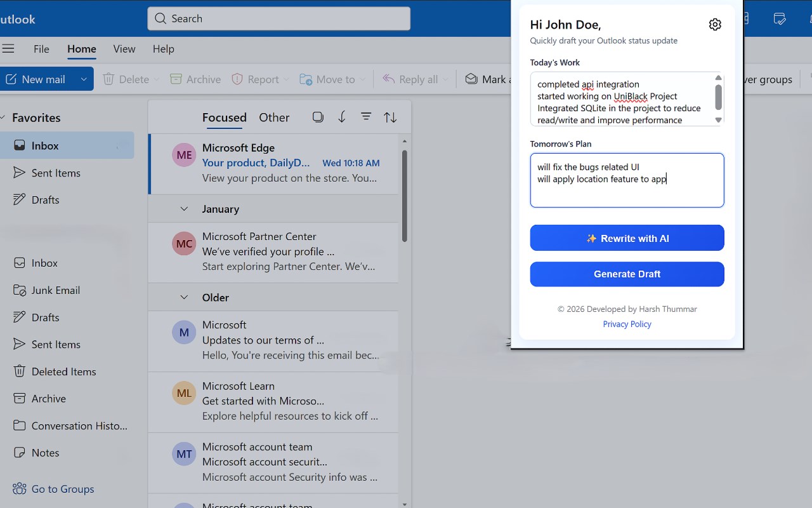Open the View ribbon tab
Viewport: 812px width, 508px height.
(124, 49)
